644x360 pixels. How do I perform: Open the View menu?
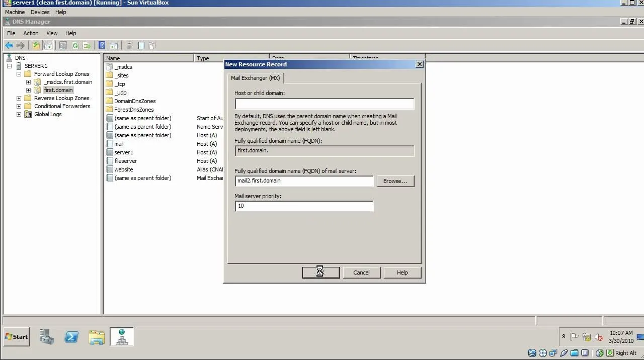point(52,33)
